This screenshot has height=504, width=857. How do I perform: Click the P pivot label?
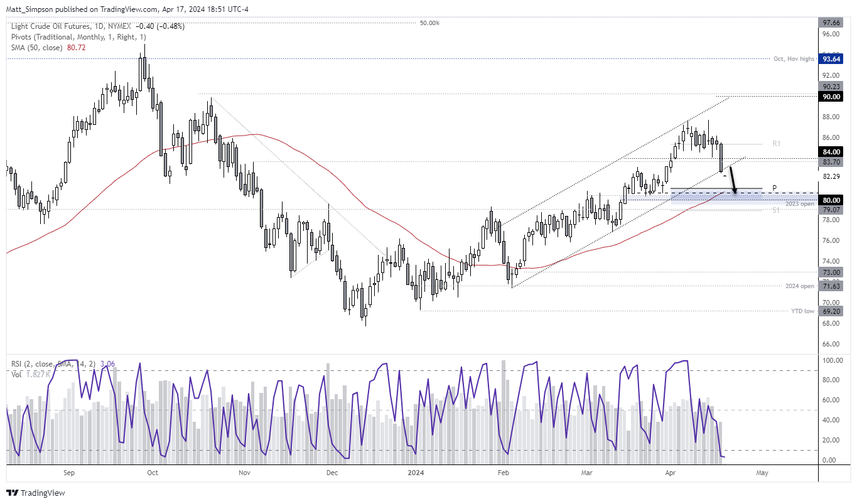775,188
